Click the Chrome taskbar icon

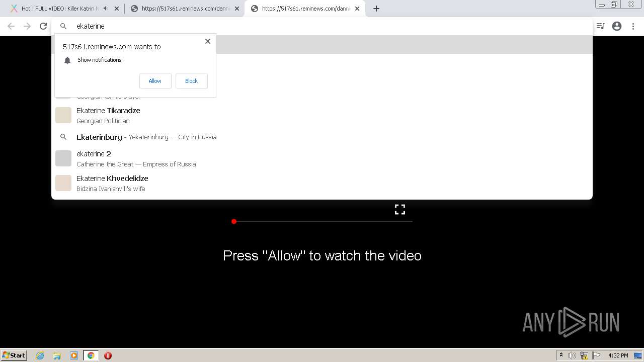pos(91,355)
